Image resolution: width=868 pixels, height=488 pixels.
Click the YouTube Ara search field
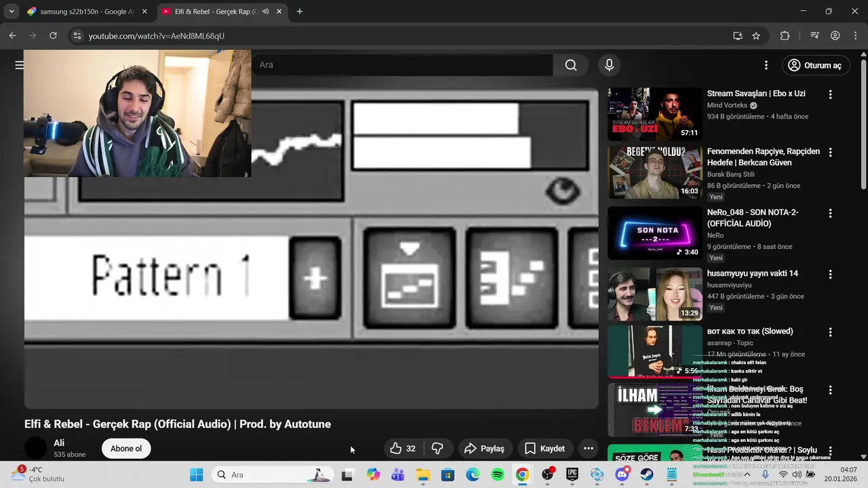click(401, 65)
